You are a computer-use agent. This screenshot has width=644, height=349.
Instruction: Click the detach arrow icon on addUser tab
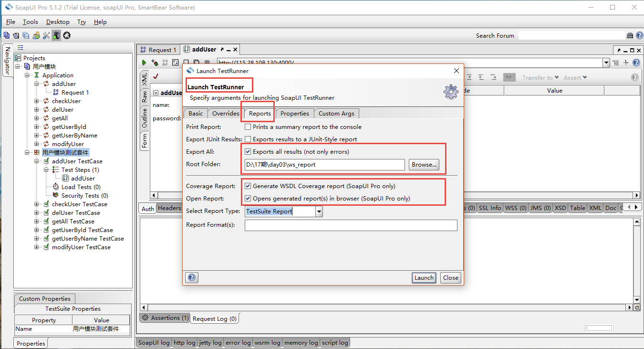pyautogui.click(x=222, y=50)
